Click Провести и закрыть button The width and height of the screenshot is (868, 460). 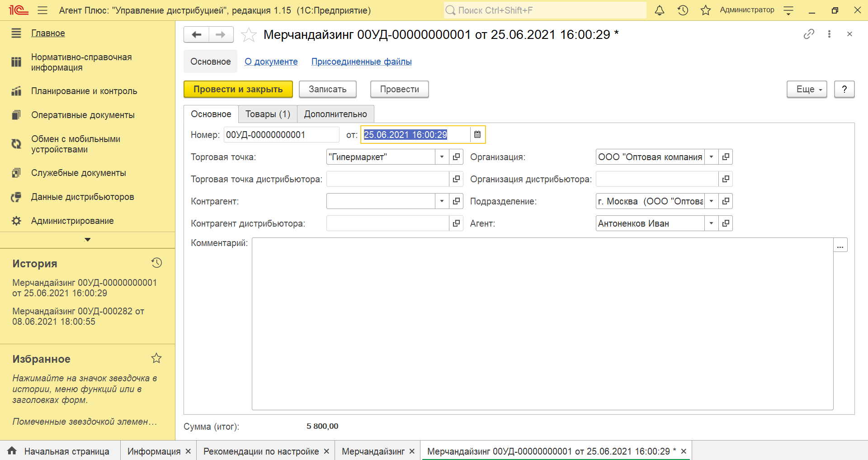238,89
